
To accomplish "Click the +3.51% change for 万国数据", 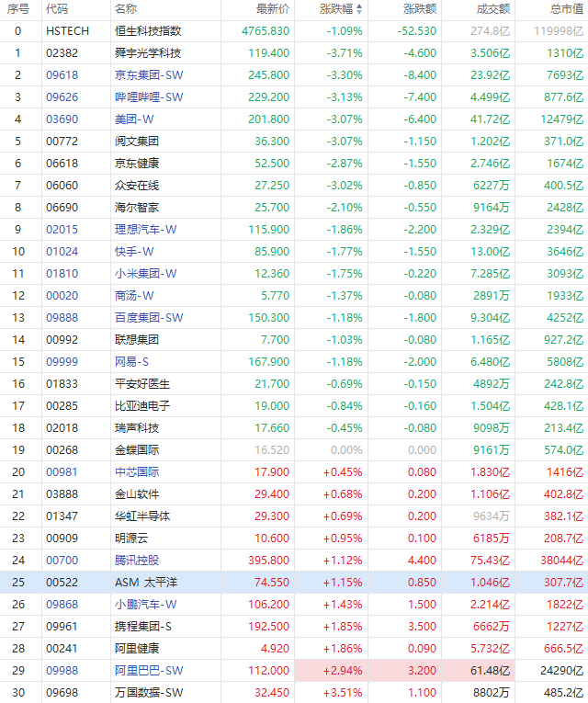I will pyautogui.click(x=343, y=693).
